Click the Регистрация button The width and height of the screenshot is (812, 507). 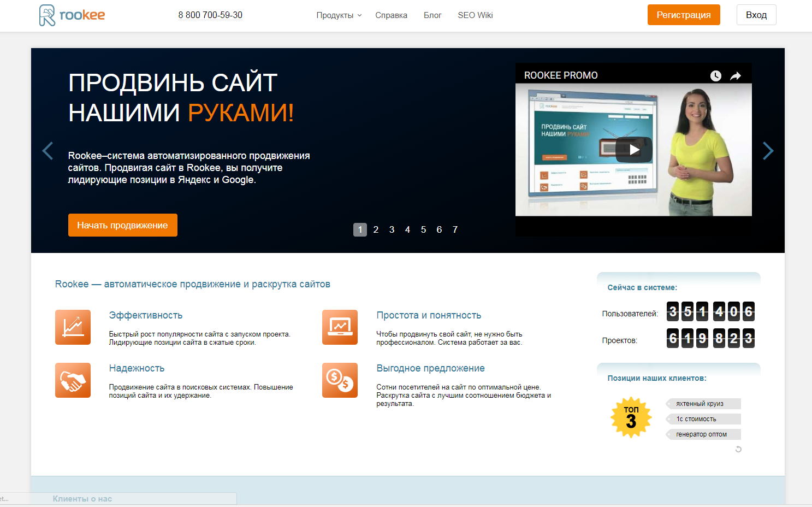(x=684, y=15)
